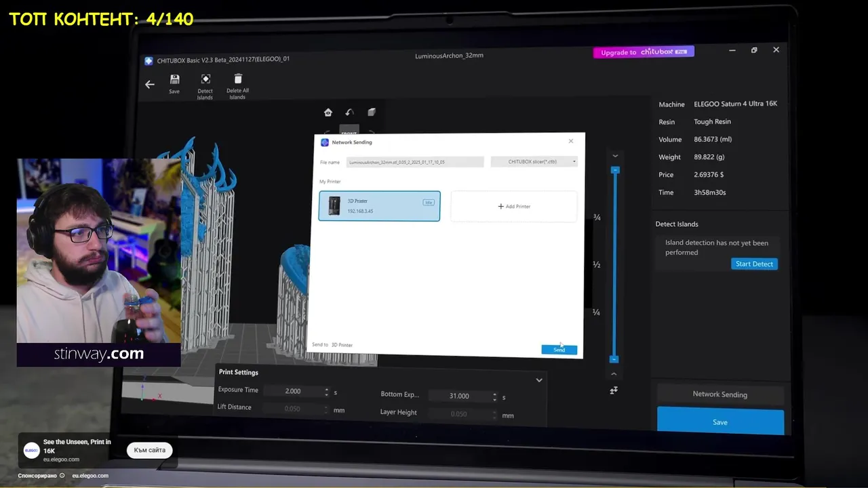Open the eu.elegoo.com sponsored link
This screenshot has height=488, width=868.
tap(90, 476)
